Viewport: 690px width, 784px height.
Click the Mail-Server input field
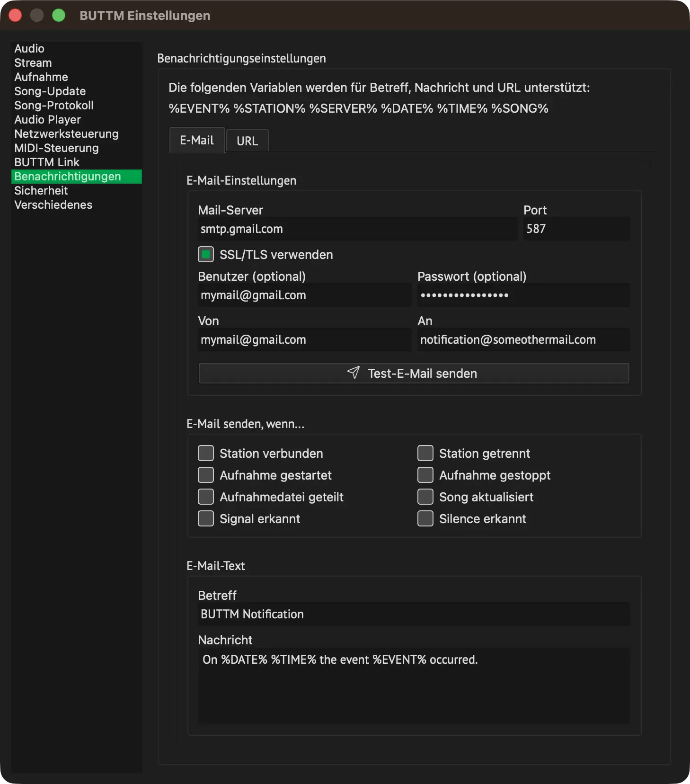pyautogui.click(x=357, y=229)
